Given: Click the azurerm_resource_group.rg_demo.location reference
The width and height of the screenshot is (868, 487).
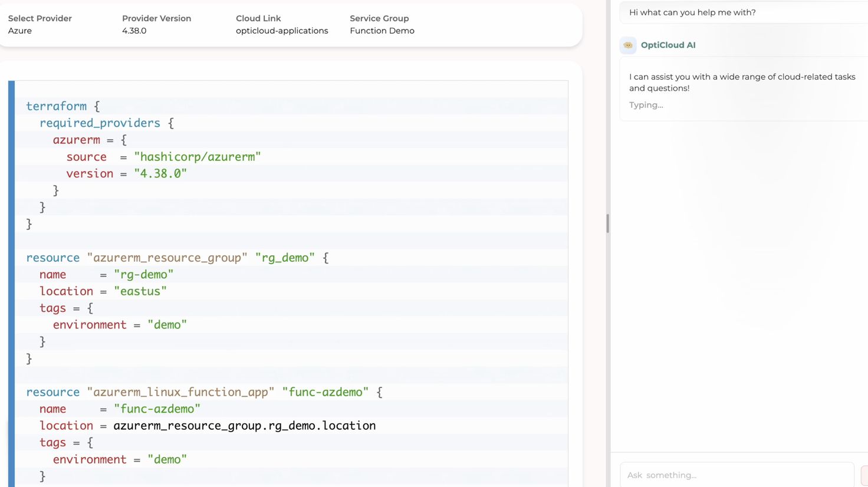Looking at the screenshot, I should point(245,426).
